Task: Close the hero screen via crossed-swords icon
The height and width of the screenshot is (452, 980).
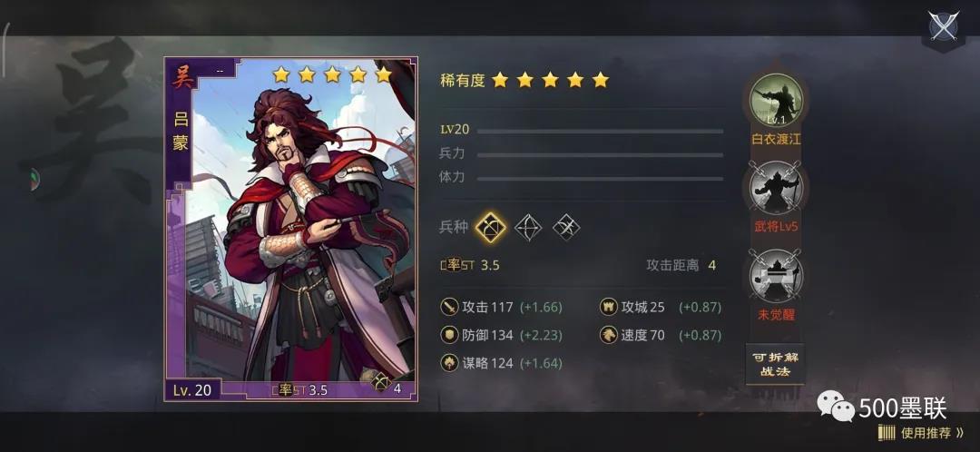Action: point(943,26)
